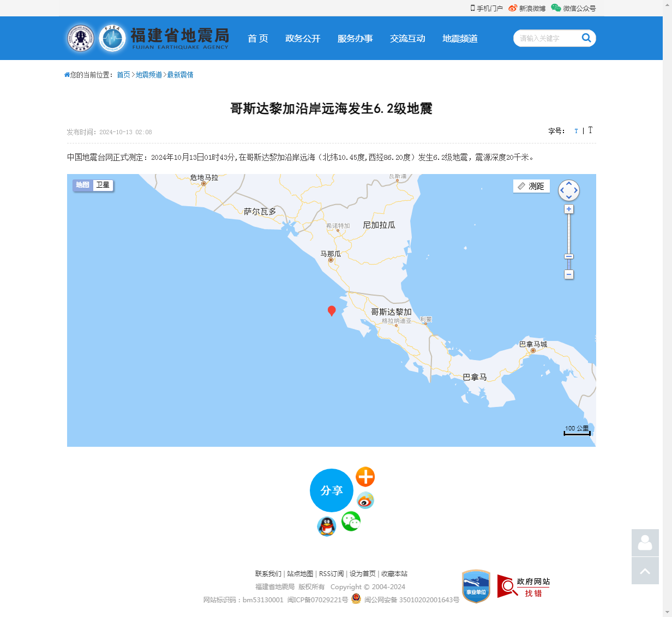Click the orange plus share icon
The width and height of the screenshot is (672, 617).
pos(365,477)
